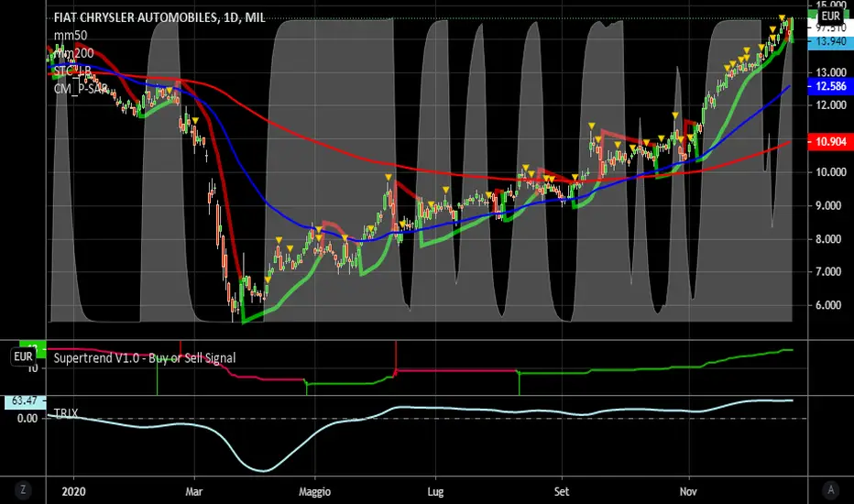Click the Maggio time axis label

tap(315, 492)
